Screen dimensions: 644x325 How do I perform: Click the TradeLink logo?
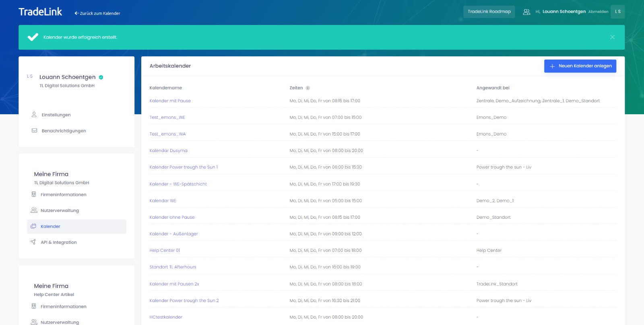40,12
